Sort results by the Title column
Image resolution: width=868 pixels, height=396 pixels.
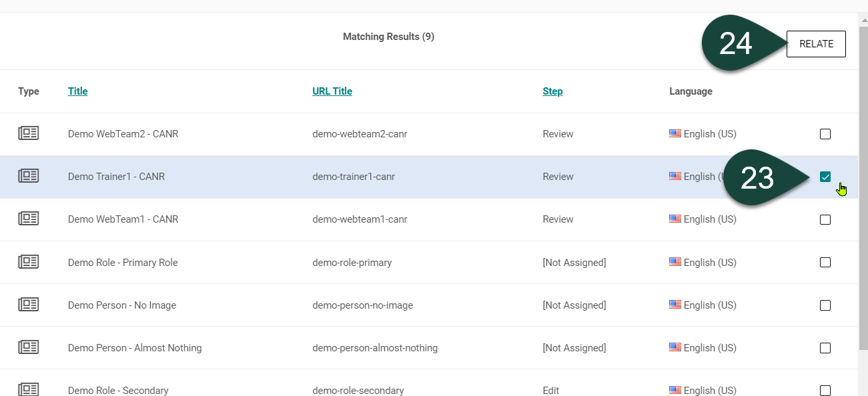(x=77, y=91)
